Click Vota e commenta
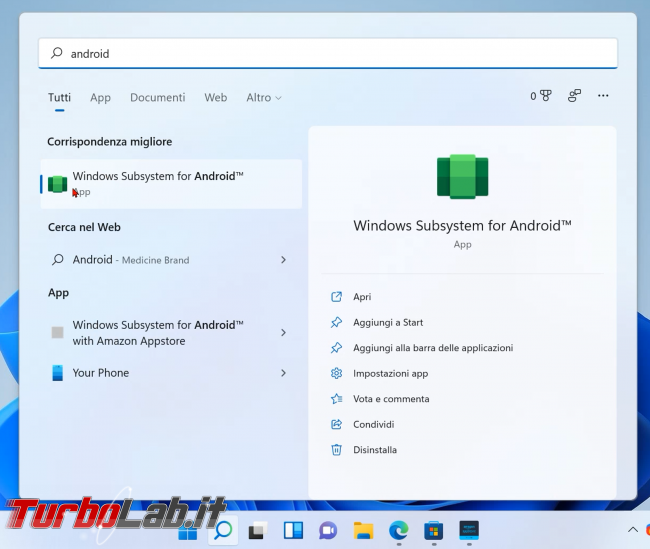The height and width of the screenshot is (549, 650). click(391, 399)
